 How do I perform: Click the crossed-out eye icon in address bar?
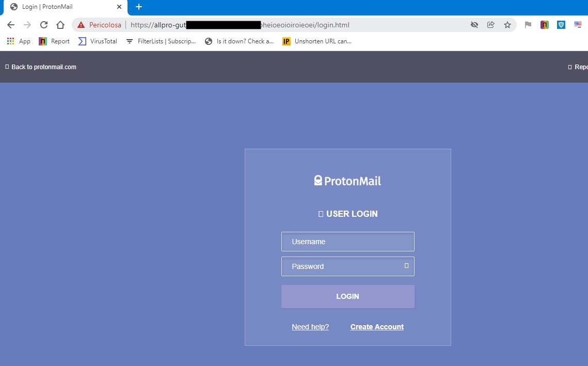pos(474,25)
